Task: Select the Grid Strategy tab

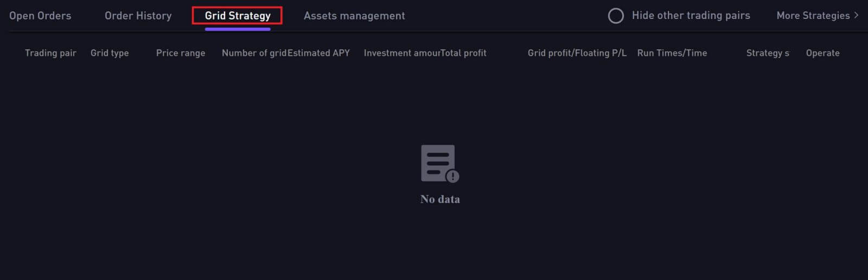Action: coord(238,16)
